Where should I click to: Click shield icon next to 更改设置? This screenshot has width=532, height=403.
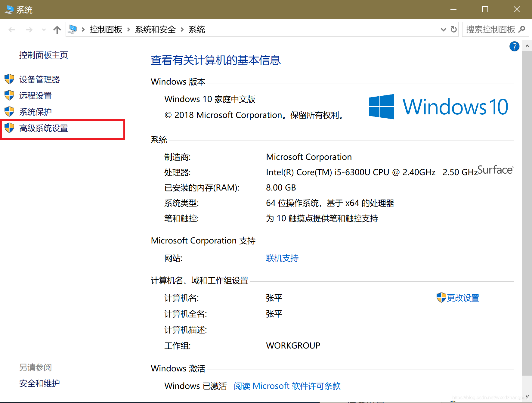coord(441,298)
